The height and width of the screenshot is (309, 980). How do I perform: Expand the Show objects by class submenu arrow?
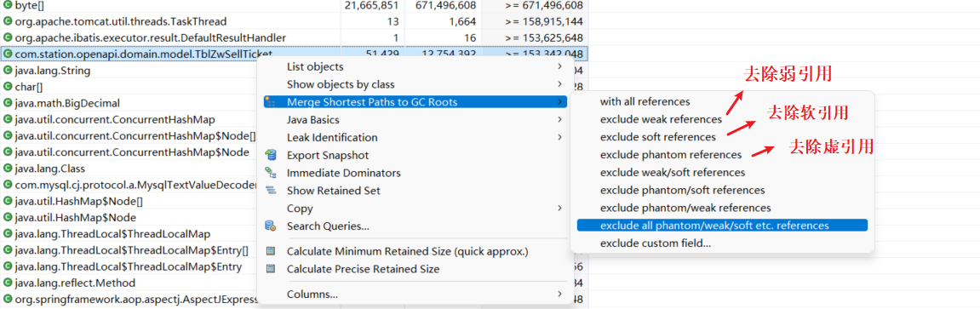coord(559,83)
